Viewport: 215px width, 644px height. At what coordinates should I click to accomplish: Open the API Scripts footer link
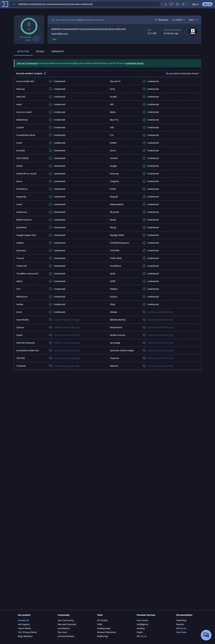(102, 620)
